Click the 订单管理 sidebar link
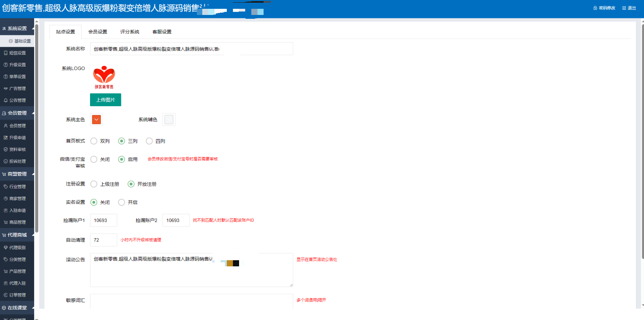This screenshot has height=320, width=644. coord(17,295)
